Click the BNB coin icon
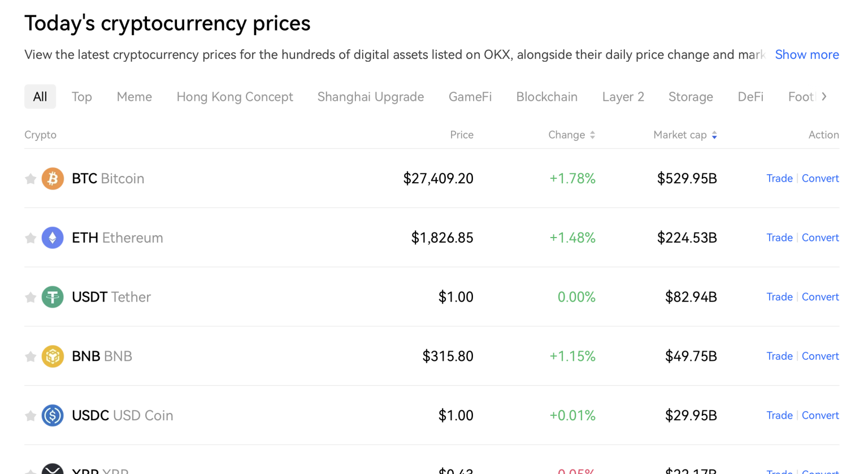Image resolution: width=868 pixels, height=474 pixels. pyautogui.click(x=52, y=356)
